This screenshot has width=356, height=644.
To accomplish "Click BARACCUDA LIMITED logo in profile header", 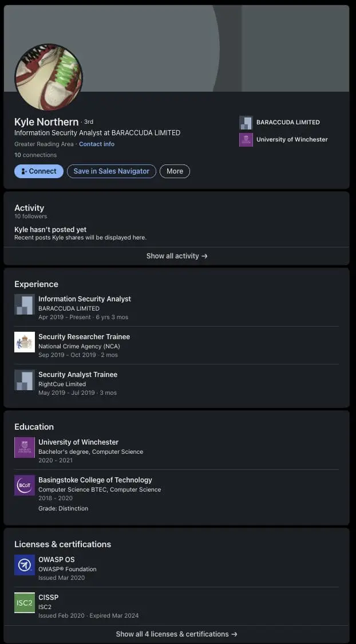I will click(x=246, y=123).
